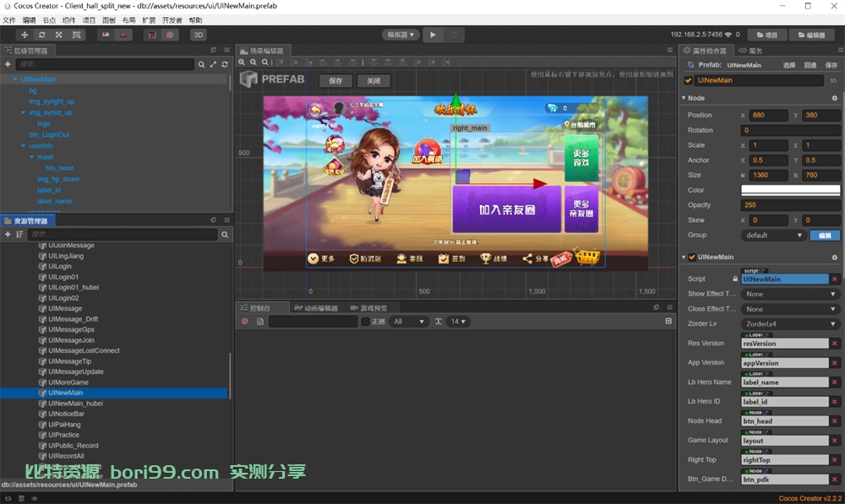Switch to the 游戏预览 tab
Image resolution: width=845 pixels, height=504 pixels.
(x=368, y=308)
